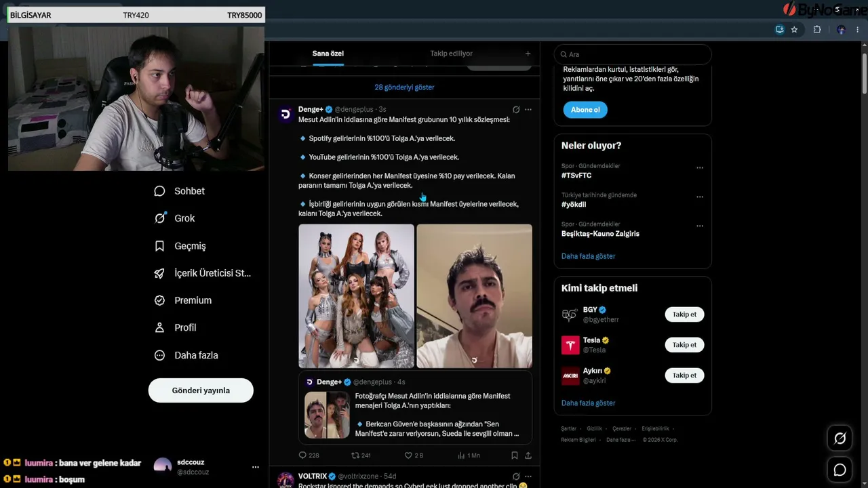Open Geçmiş in the sidebar
Image resolution: width=868 pixels, height=488 pixels.
[180, 246]
